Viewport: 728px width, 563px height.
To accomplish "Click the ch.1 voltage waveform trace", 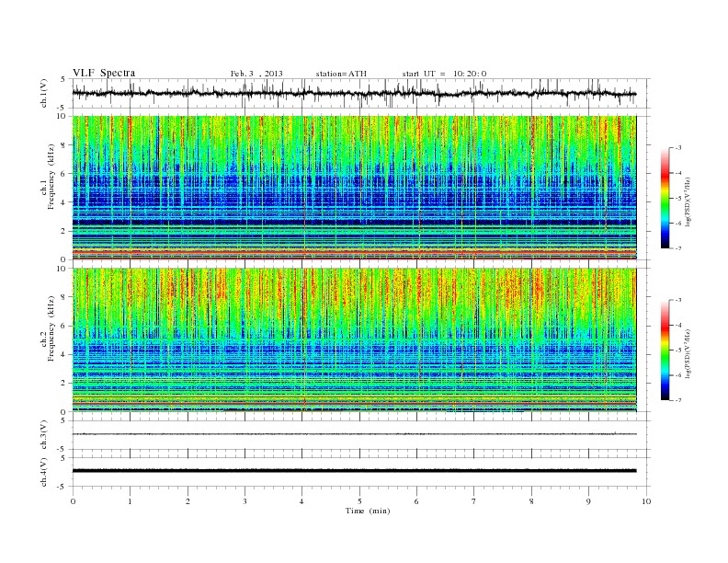I will click(354, 93).
